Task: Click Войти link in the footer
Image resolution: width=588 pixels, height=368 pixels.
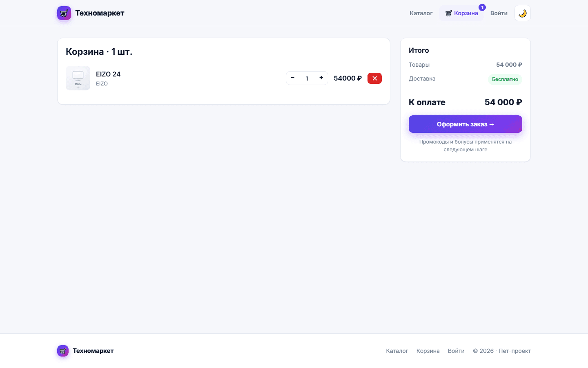Action: click(x=456, y=351)
